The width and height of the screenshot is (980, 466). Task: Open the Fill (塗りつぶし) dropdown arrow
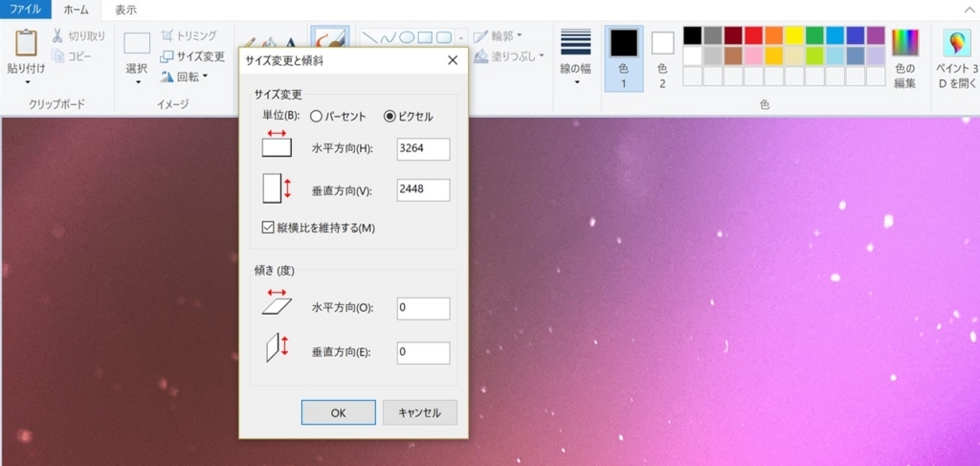coord(542,56)
